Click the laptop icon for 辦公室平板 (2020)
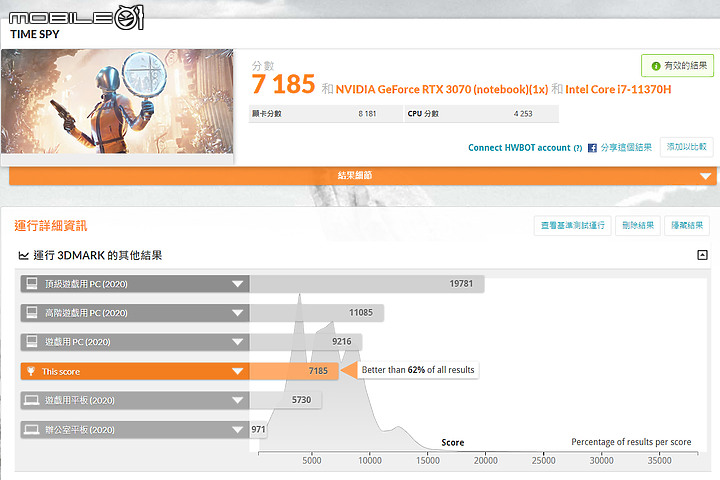This screenshot has width=720, height=480. [31, 429]
